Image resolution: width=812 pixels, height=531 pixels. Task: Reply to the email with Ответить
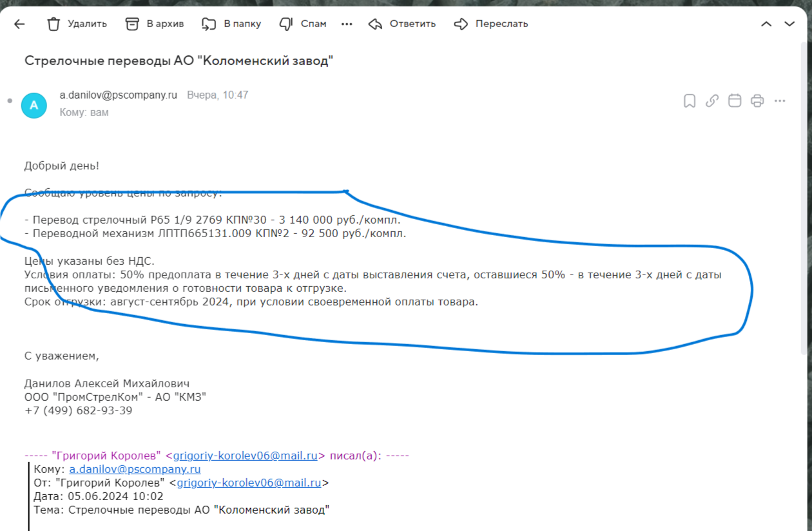401,24
